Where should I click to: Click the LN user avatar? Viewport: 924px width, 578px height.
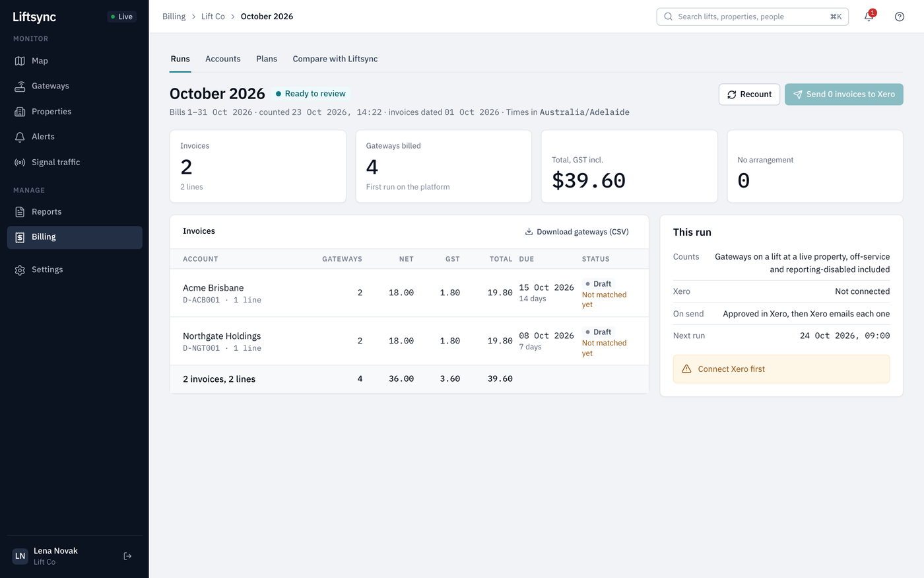coord(20,556)
